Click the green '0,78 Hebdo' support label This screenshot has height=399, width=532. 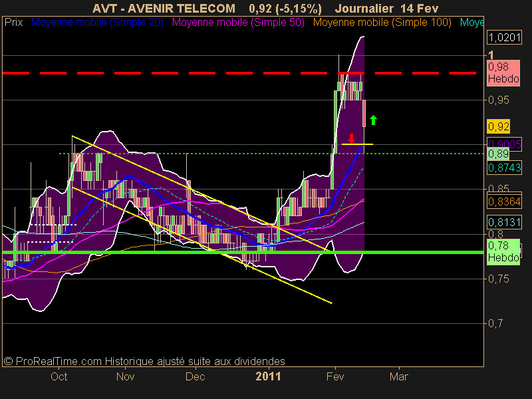[503, 252]
